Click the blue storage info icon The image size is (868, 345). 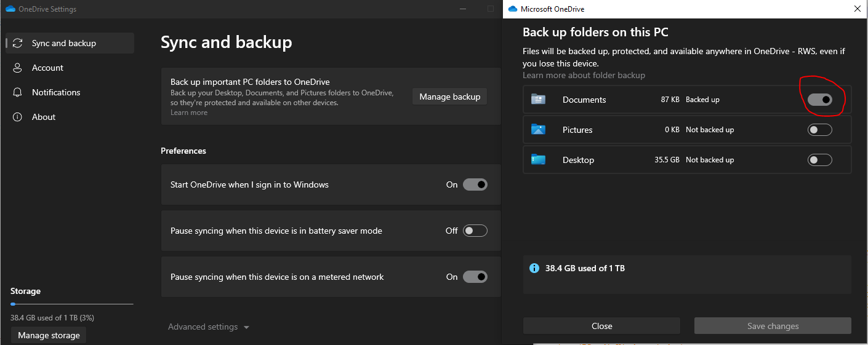click(x=534, y=268)
